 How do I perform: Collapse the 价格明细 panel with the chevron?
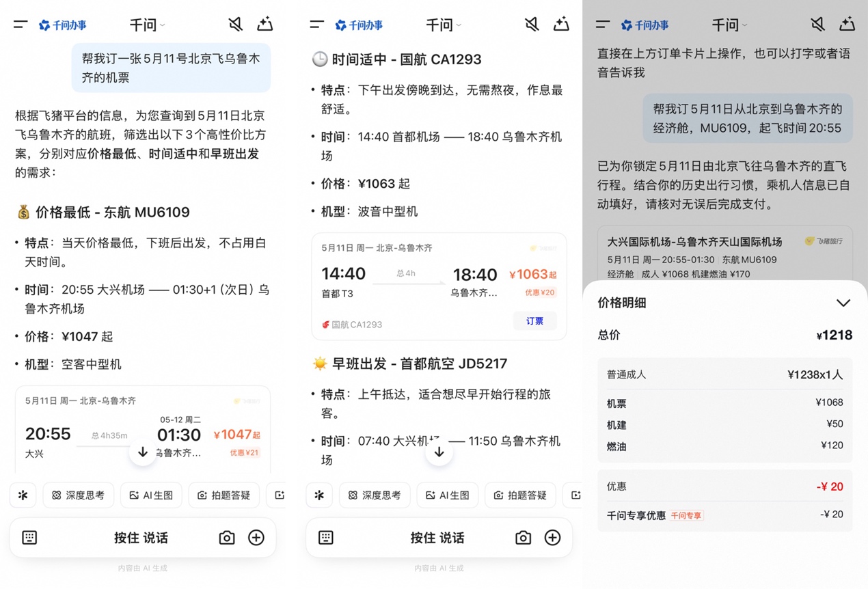click(x=843, y=303)
